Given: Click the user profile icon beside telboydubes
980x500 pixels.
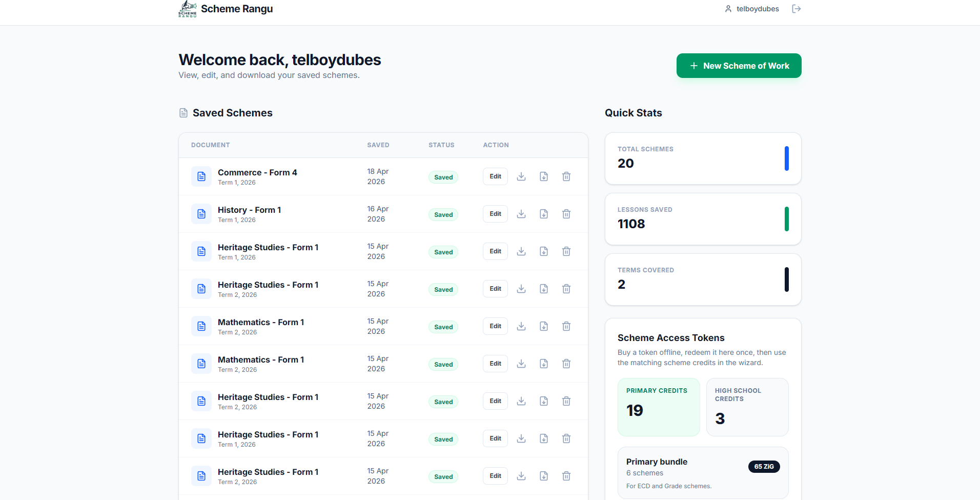Looking at the screenshot, I should [x=728, y=9].
